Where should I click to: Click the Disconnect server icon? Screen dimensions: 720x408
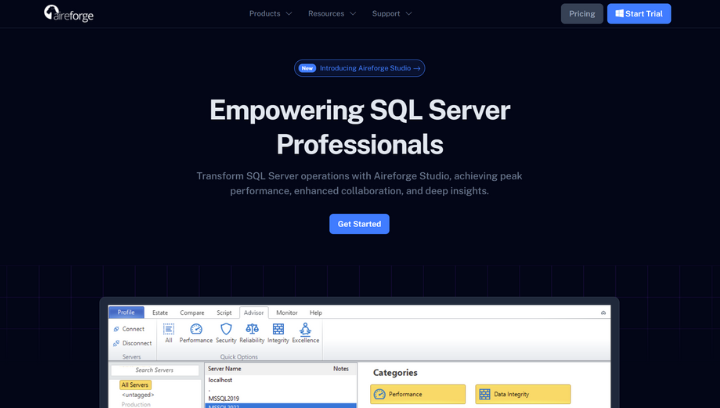118,343
